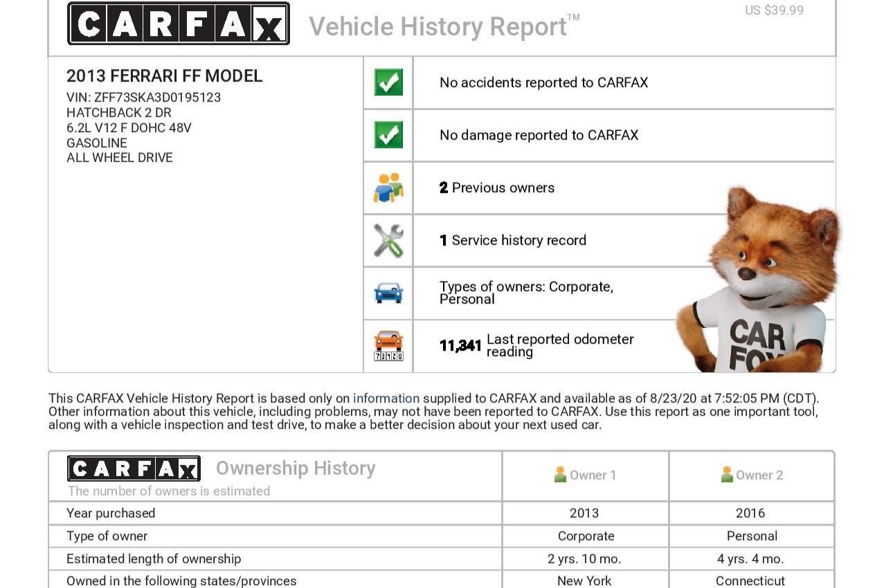Click the blue car types of owners icon
Viewport: 884px width, 588px height.
click(x=388, y=293)
